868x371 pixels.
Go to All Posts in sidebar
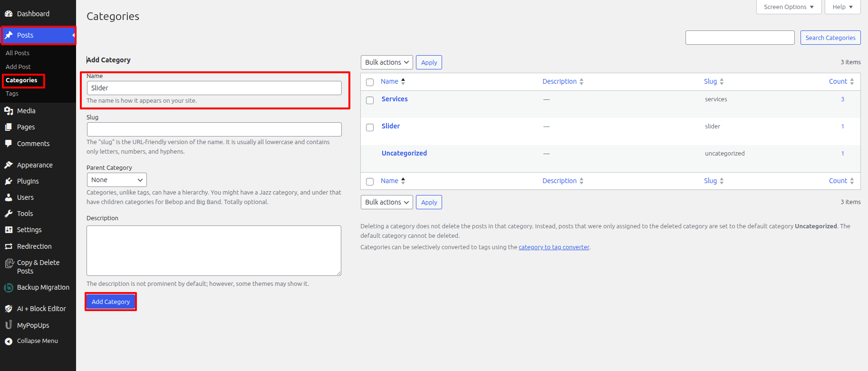coord(18,53)
